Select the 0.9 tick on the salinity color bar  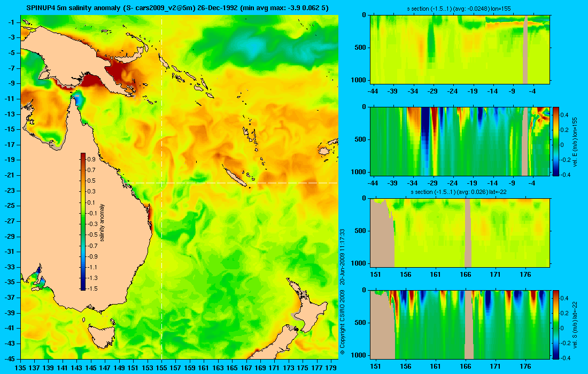coord(91,159)
